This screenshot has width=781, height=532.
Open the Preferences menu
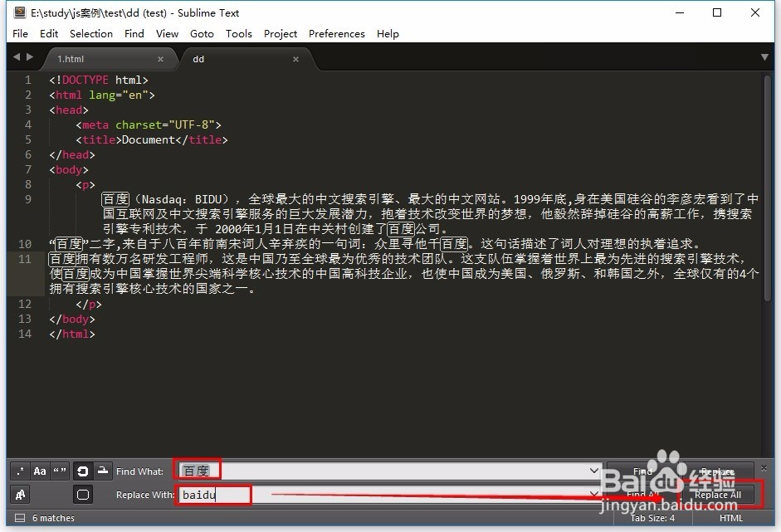point(337,34)
